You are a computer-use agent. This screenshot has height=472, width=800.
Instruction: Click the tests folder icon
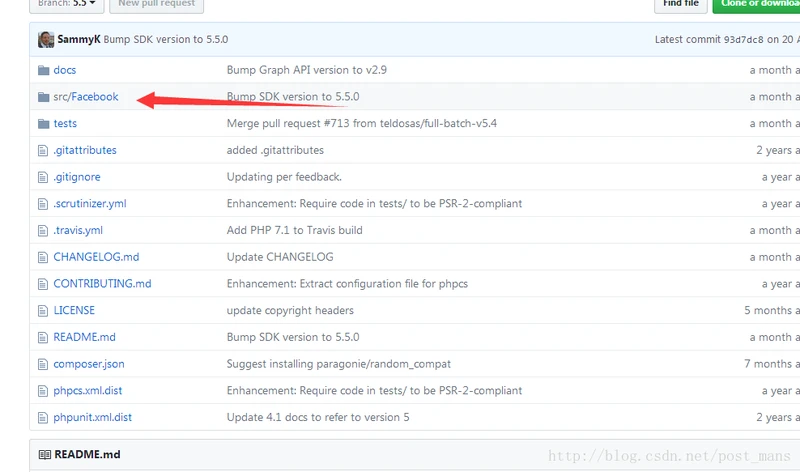[x=43, y=123]
